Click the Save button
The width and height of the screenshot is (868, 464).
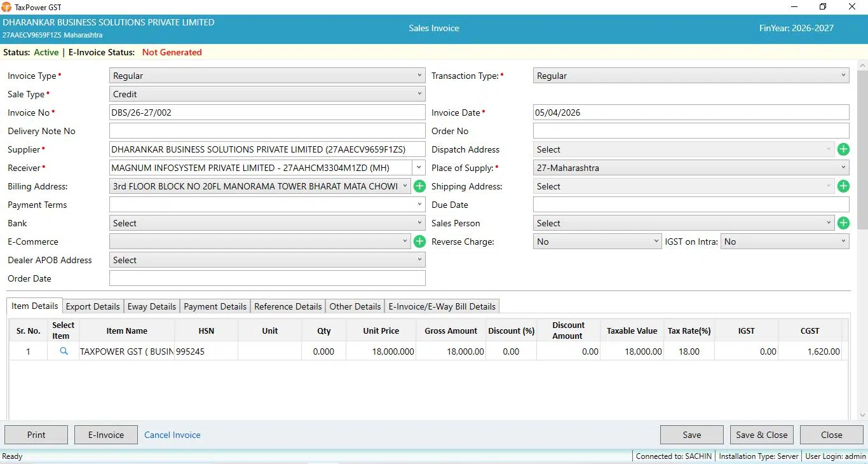[692, 435]
